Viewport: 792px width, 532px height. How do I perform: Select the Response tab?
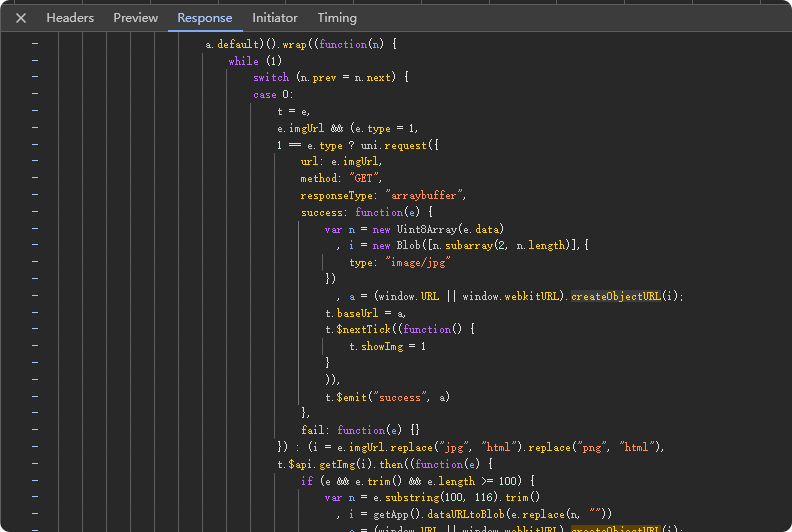(x=205, y=18)
